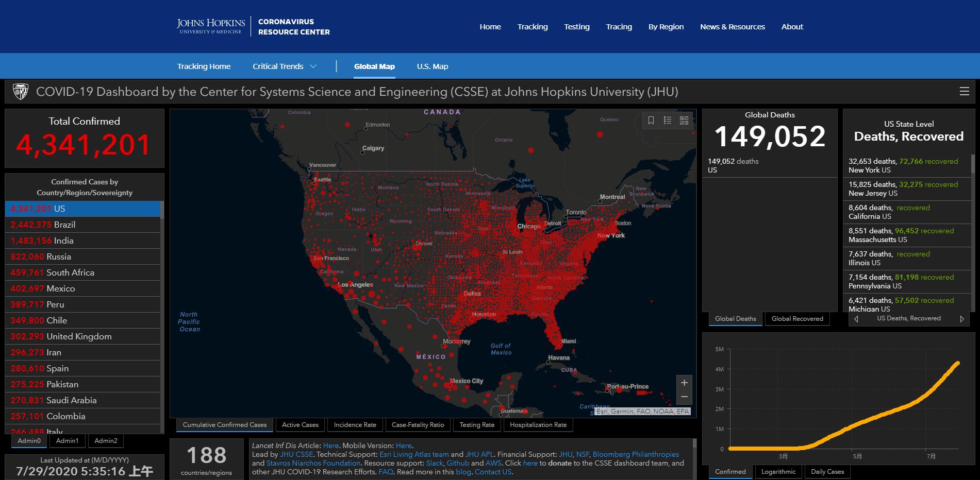Screen dimensions: 980x480
Task: Go to previous US state panel arrow
Action: (x=856, y=319)
